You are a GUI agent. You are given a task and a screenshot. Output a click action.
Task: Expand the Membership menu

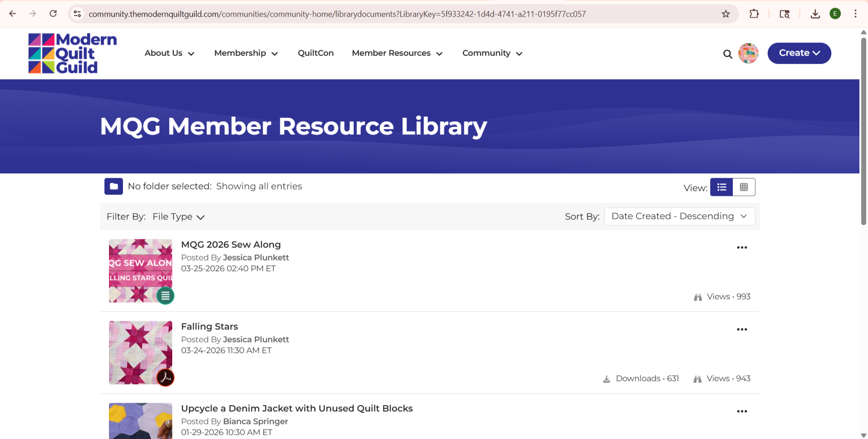pyautogui.click(x=246, y=53)
